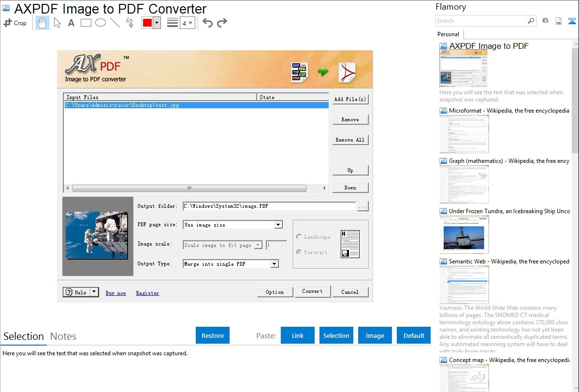Viewport: 579px width, 392px height.
Task: Follow the Register link
Action: pos(147,293)
